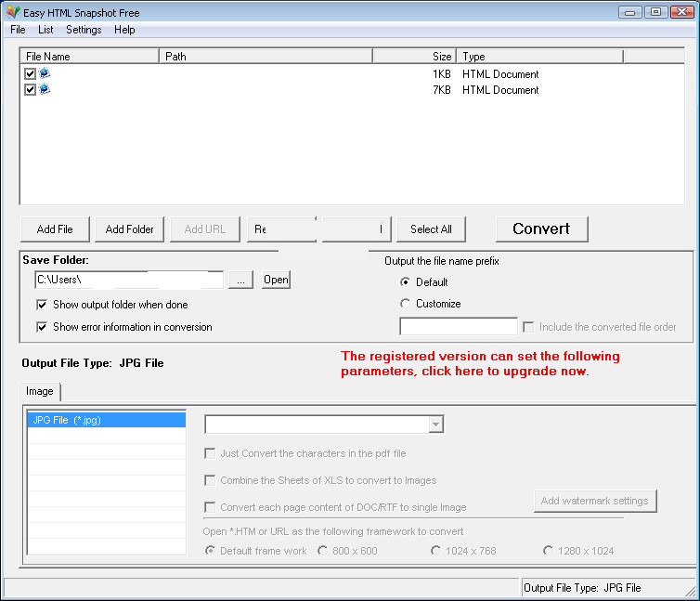This screenshot has height=601, width=700.
Task: Check Convert each page content of DOC/RTF
Action: pyautogui.click(x=210, y=507)
